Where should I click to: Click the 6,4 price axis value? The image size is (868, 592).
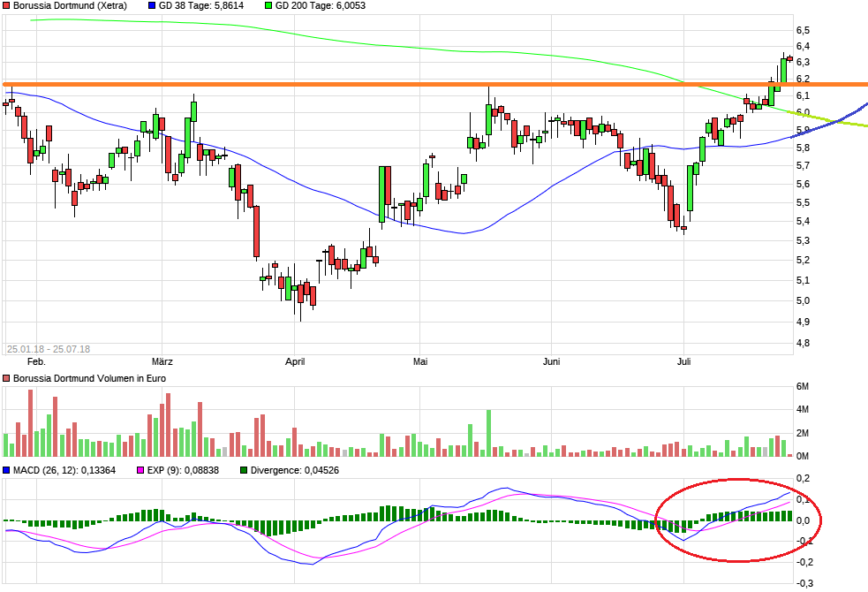pos(803,46)
